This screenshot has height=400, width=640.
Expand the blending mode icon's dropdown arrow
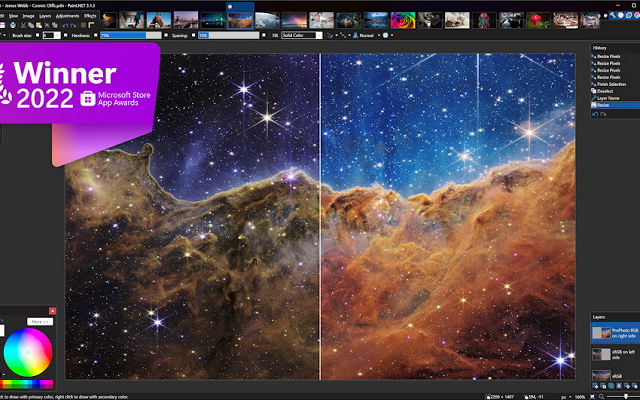349,35
